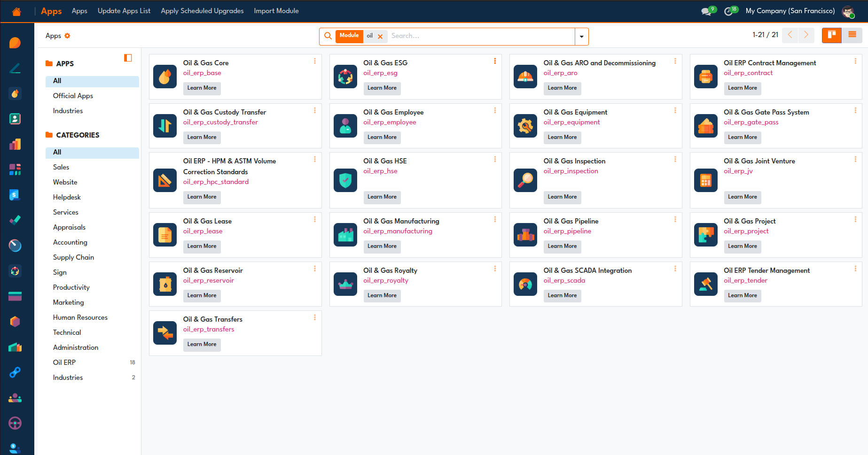Open options menu for ARO and Decommissioning
The height and width of the screenshot is (455, 868).
click(x=675, y=61)
